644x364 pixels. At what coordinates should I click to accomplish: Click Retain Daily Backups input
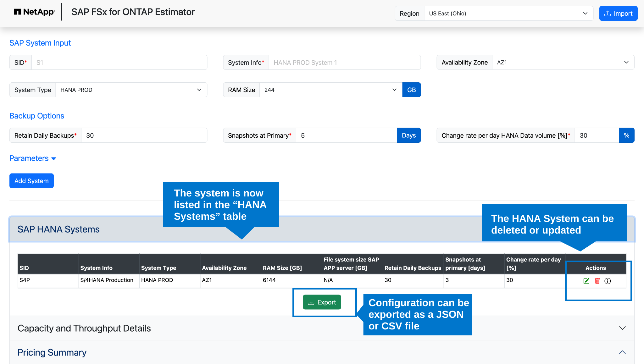pos(144,135)
